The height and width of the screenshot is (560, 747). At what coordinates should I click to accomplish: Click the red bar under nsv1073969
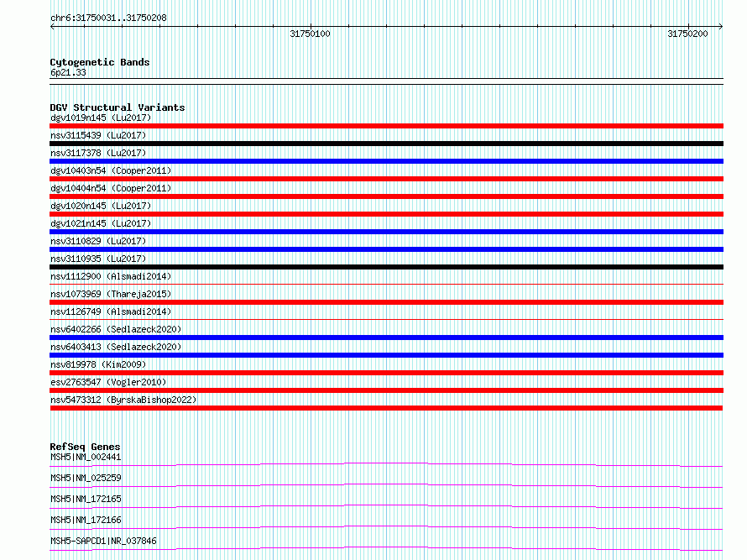[386, 302]
